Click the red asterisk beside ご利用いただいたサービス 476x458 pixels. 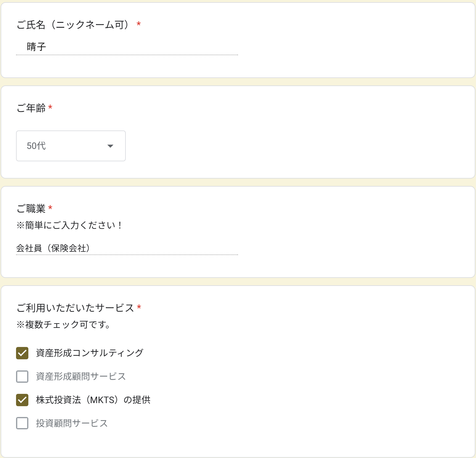coord(139,307)
